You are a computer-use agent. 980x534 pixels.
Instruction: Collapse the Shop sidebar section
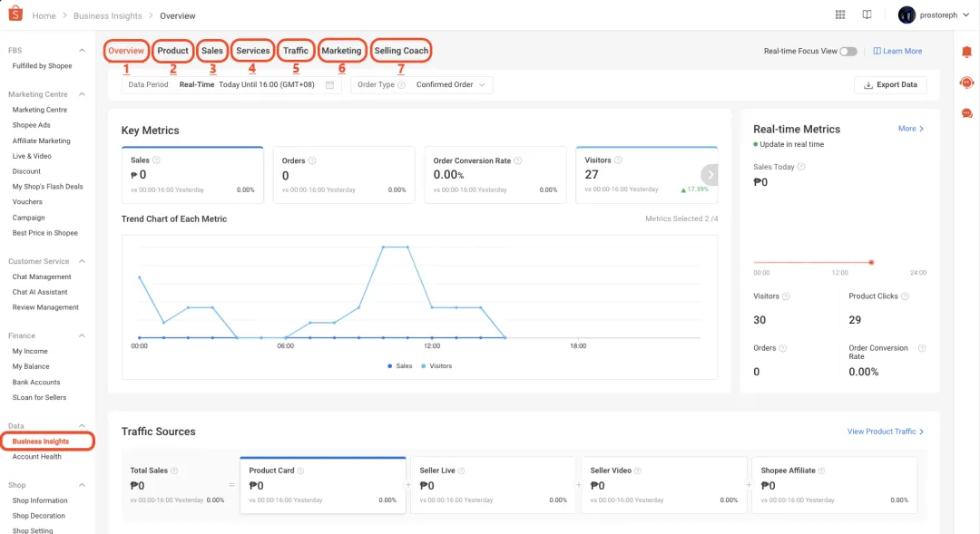[x=82, y=485]
